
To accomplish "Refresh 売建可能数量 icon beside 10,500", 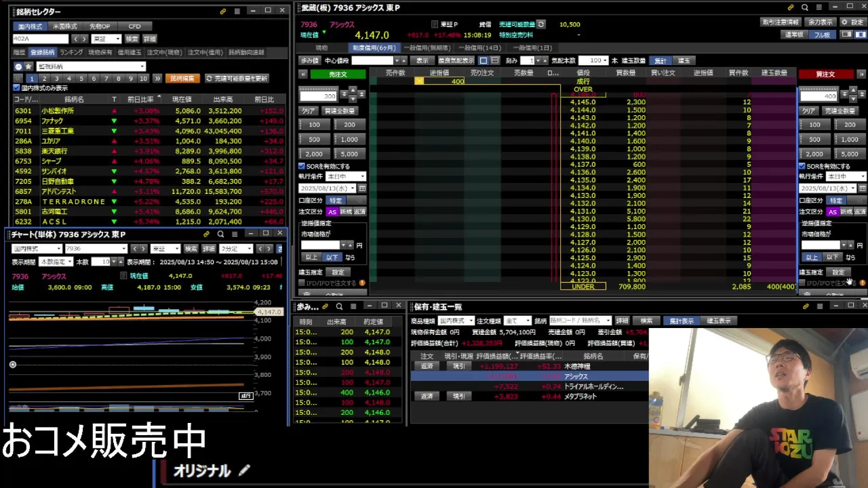I will (540, 24).
